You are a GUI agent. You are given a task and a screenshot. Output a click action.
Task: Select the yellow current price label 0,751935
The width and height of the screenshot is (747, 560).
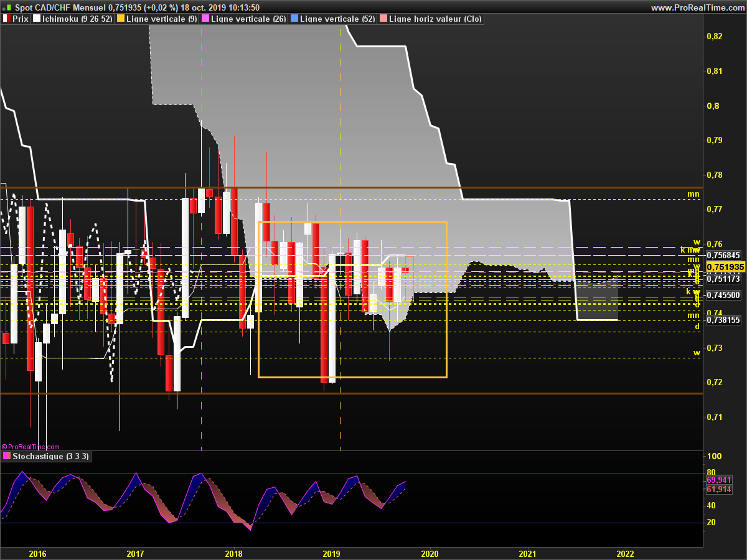[x=726, y=267]
